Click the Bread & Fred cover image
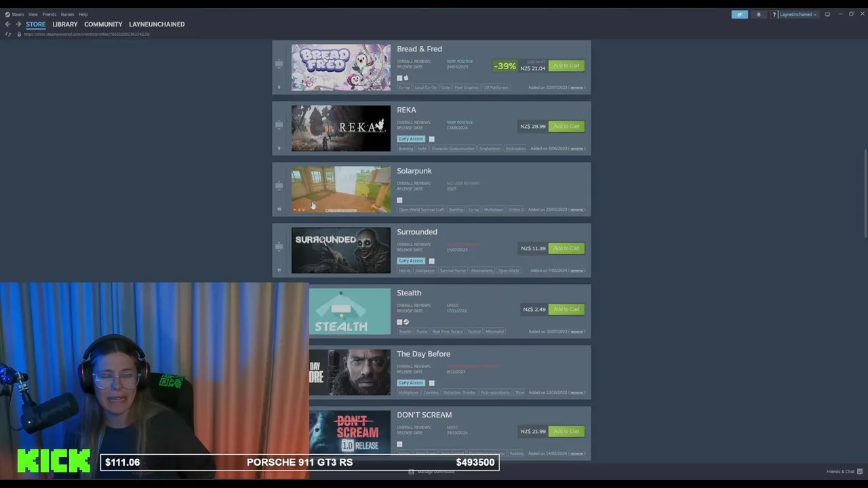868x488 pixels. click(x=341, y=68)
